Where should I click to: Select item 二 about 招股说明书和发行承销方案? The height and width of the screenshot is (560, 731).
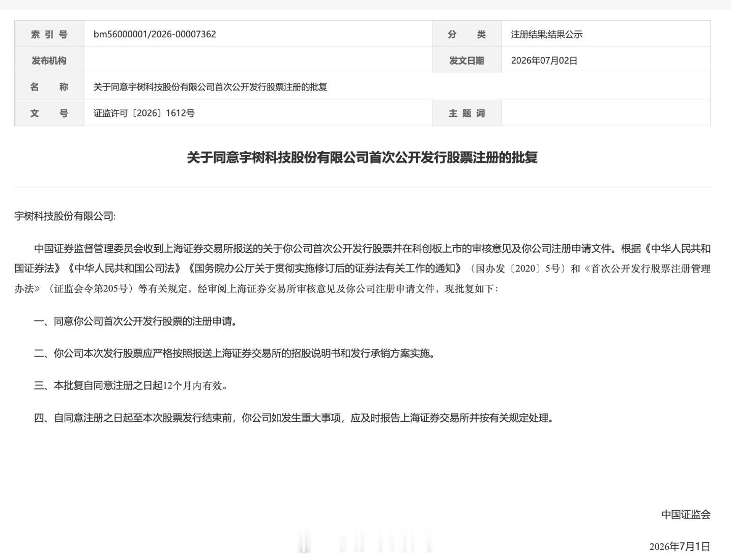(x=235, y=353)
